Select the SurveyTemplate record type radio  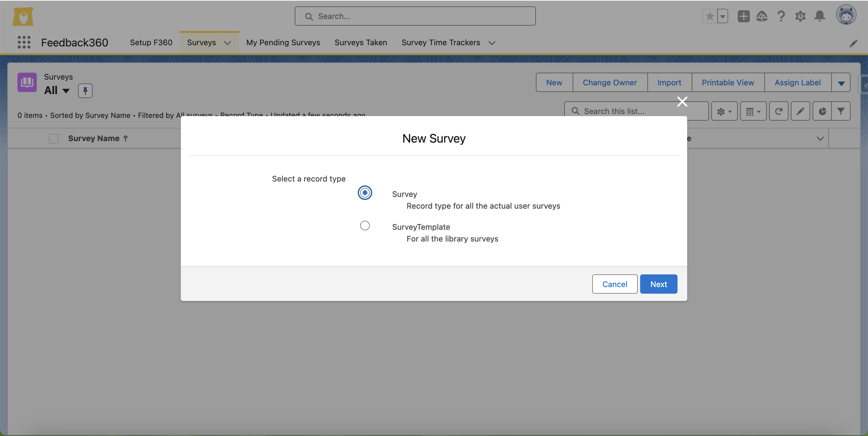click(x=365, y=225)
